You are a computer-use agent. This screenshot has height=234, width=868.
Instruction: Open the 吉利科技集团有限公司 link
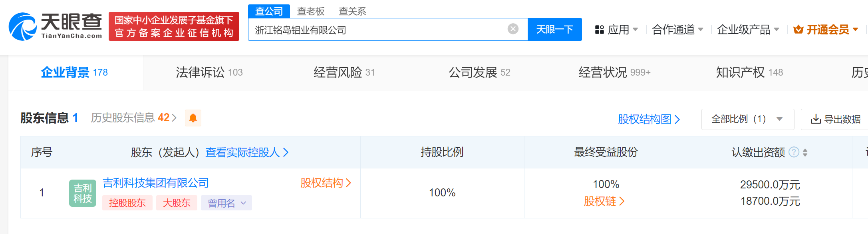click(x=156, y=183)
